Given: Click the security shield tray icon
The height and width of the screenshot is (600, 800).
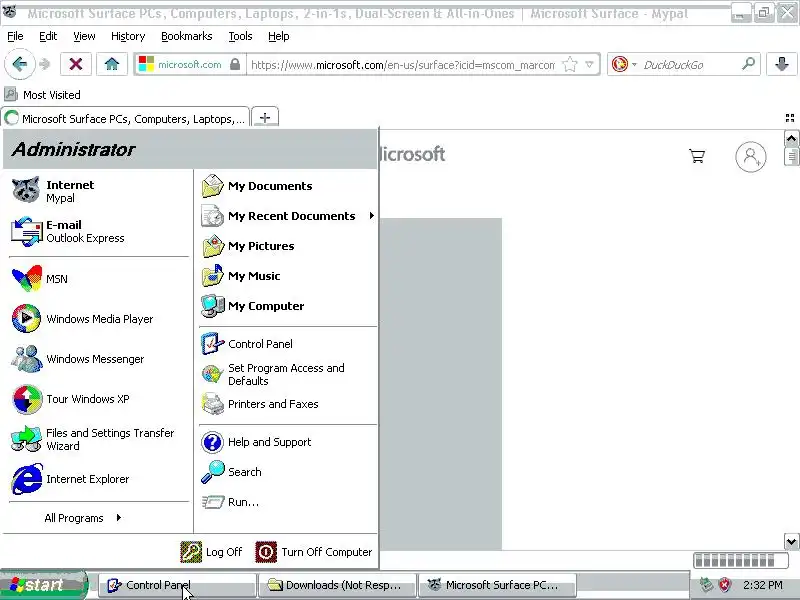Looking at the screenshot, I should pyautogui.click(x=724, y=585).
